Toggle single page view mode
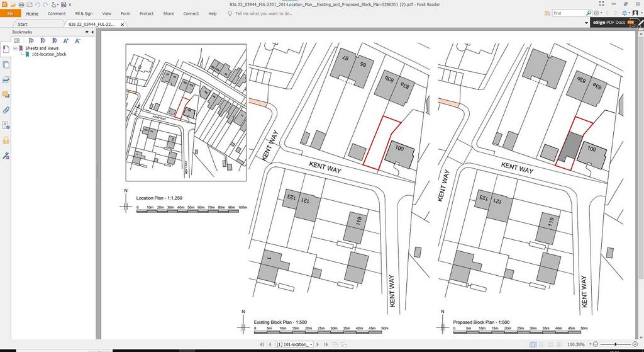Image resolution: width=644 pixels, height=352 pixels. tap(533, 344)
